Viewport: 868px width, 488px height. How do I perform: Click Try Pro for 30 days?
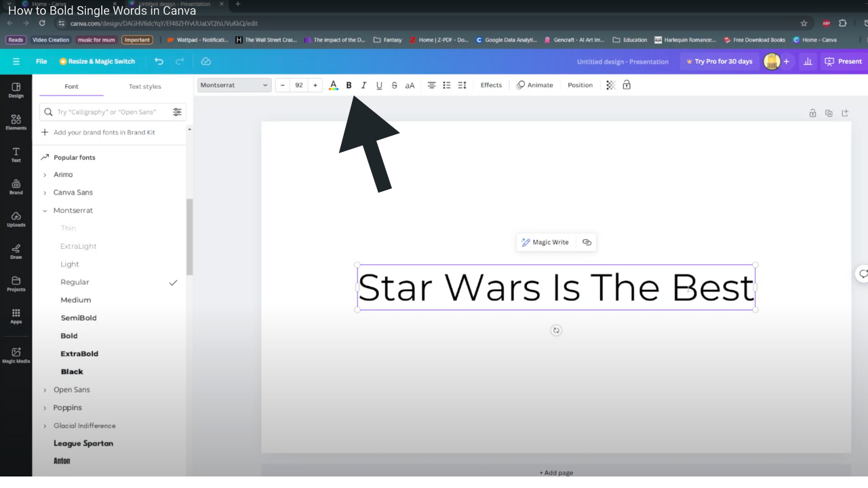click(719, 62)
